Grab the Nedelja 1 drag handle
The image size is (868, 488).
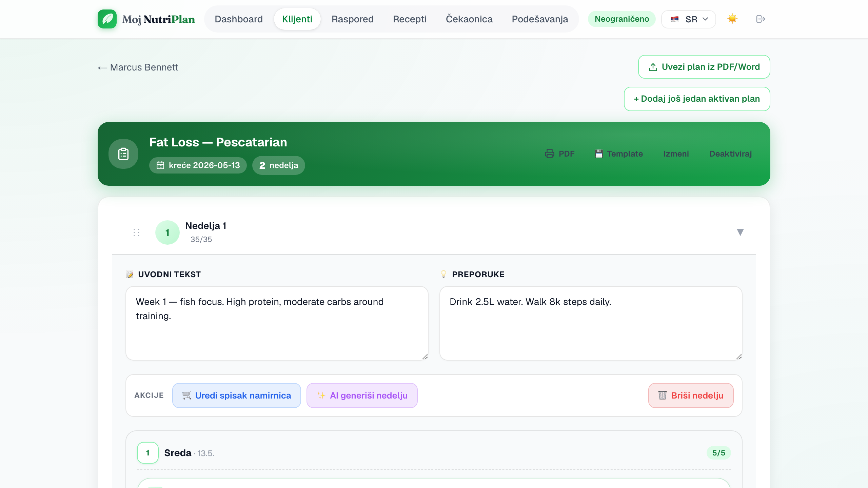tap(136, 232)
